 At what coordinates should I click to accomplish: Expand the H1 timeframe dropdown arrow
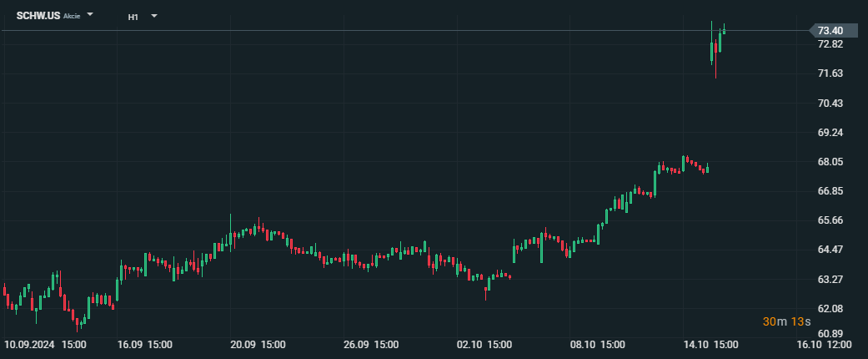(x=154, y=16)
